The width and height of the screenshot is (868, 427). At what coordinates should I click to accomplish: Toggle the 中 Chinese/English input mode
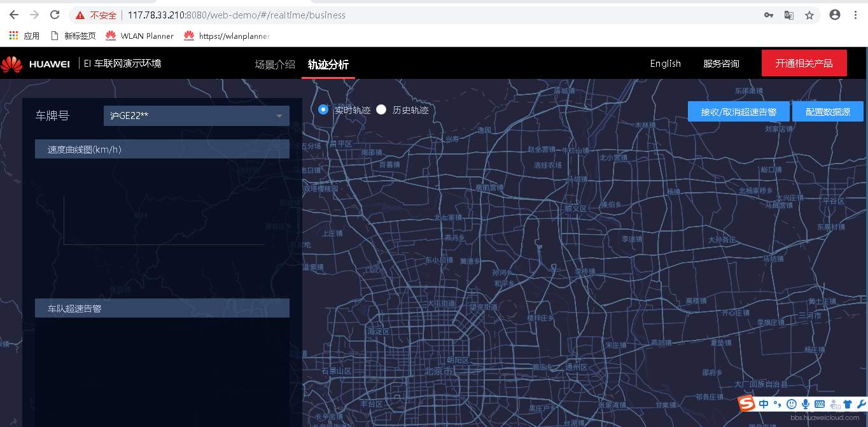point(763,404)
